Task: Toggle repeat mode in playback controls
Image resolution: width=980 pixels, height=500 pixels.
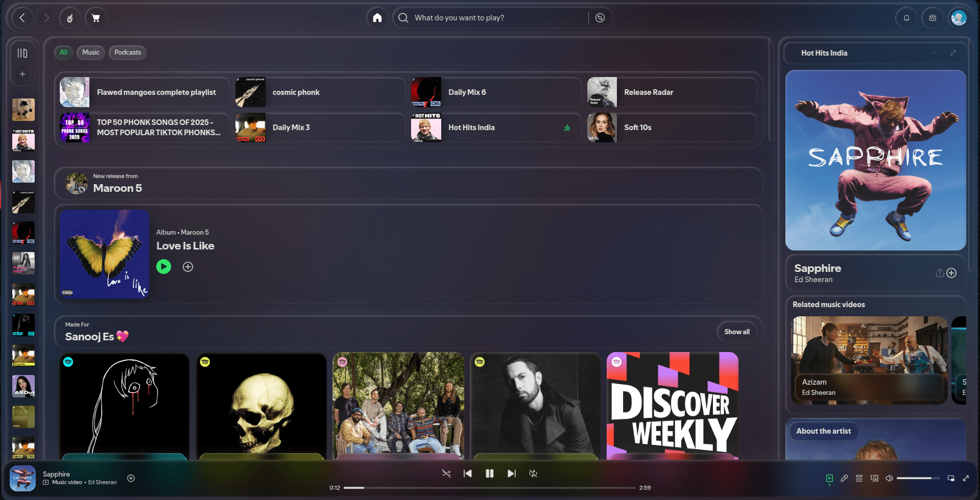Action: 533,473
